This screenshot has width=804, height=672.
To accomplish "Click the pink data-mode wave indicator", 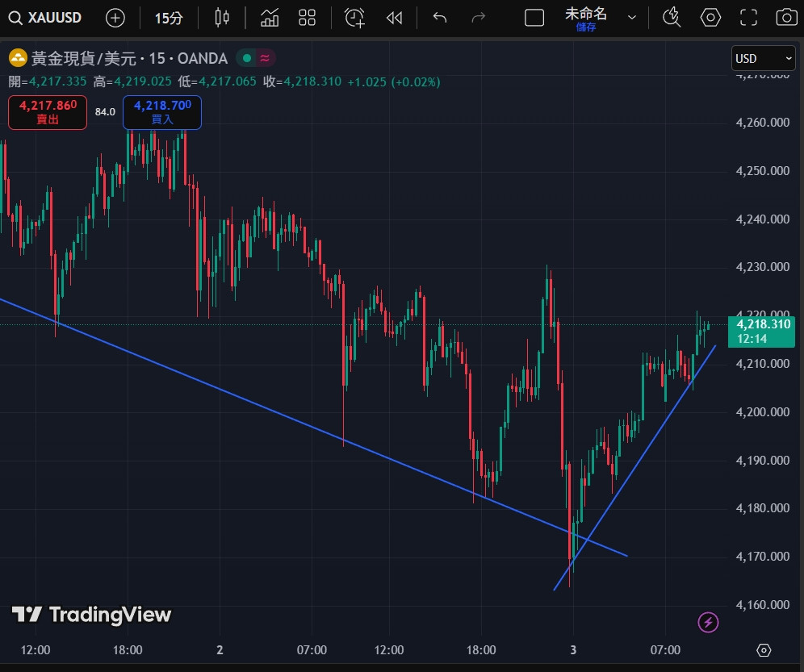I will click(x=265, y=58).
